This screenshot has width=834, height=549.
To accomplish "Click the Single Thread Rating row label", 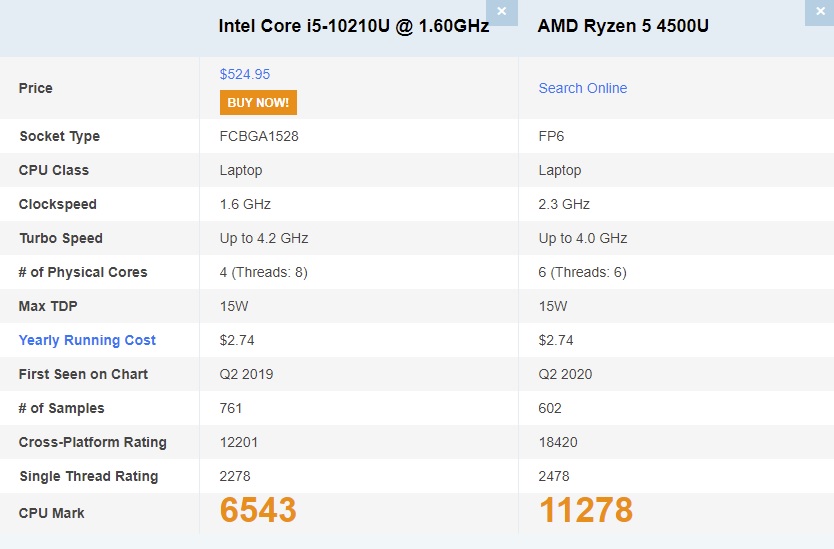I will [x=88, y=476].
